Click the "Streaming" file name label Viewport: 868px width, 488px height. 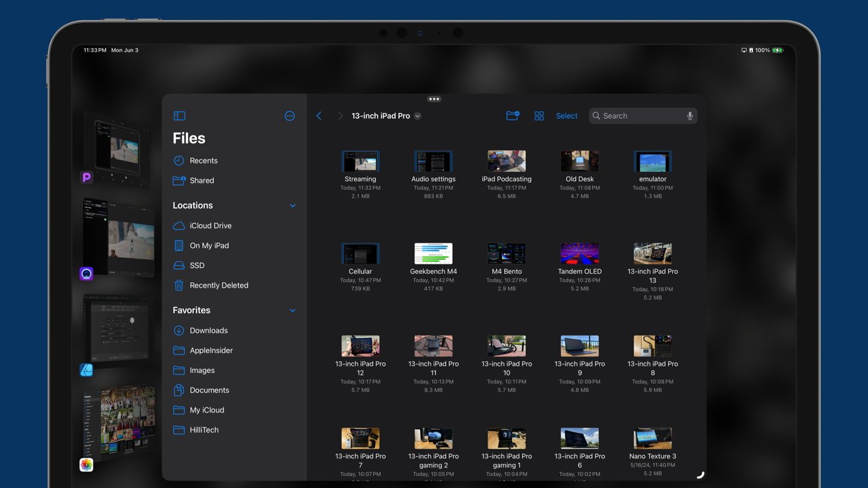[361, 179]
